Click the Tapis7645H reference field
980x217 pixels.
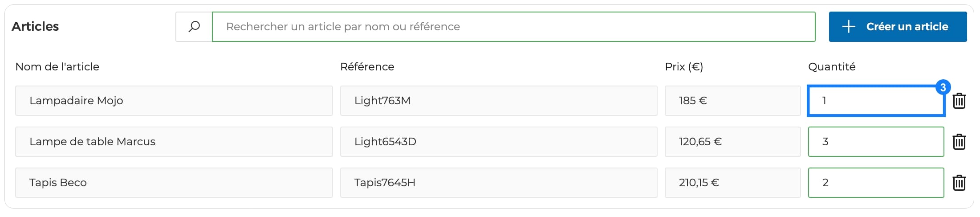tap(499, 183)
